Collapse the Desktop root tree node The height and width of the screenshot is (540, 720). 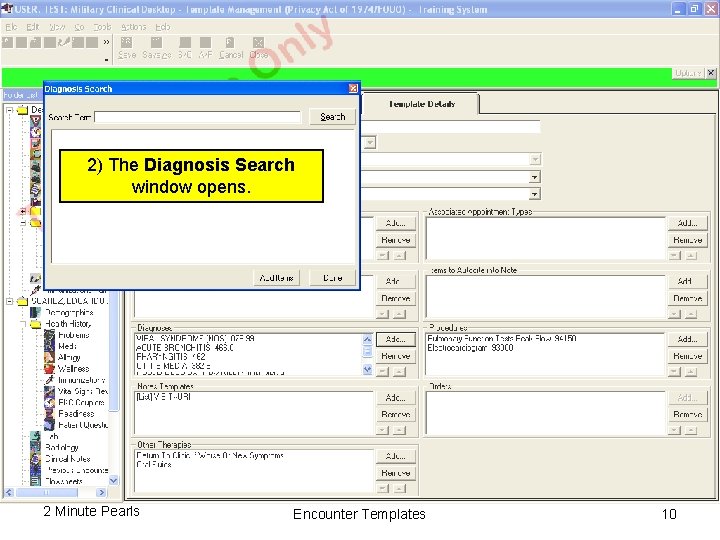click(x=9, y=110)
